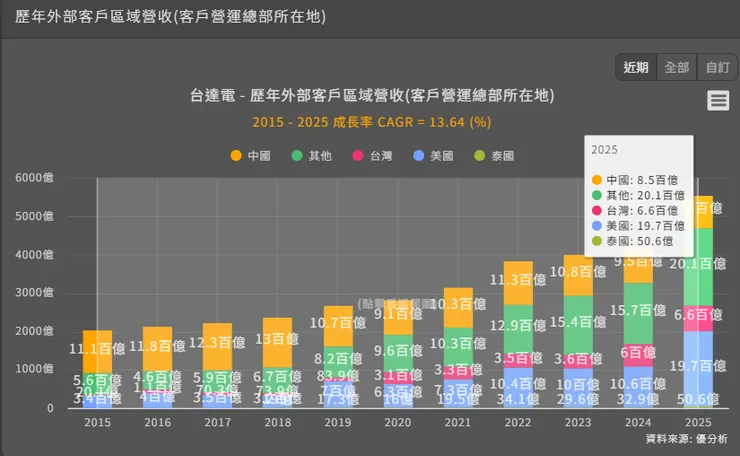Click the 資料來源: 優分析 credit
Image resolution: width=740 pixels, height=456 pixels.
pos(687,439)
